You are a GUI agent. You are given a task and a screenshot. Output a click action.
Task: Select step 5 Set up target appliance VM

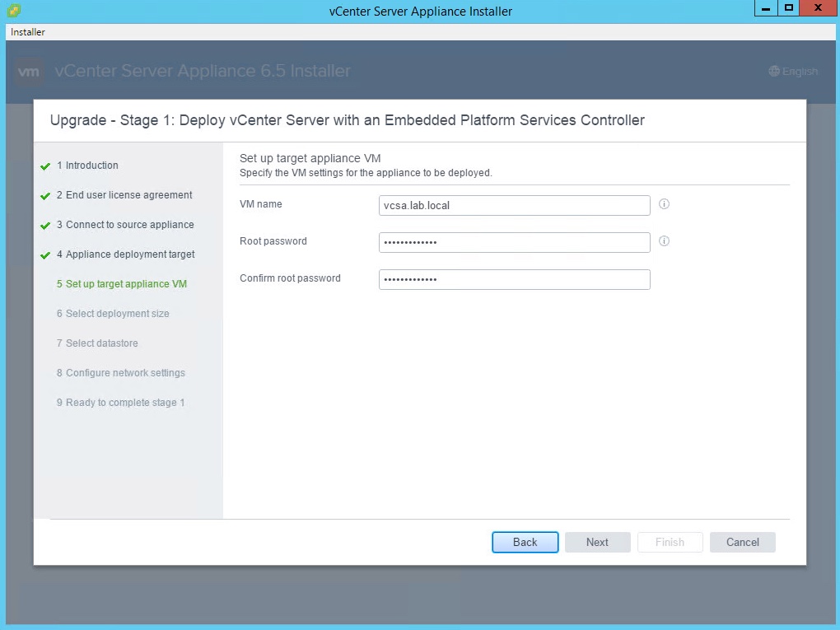(126, 284)
